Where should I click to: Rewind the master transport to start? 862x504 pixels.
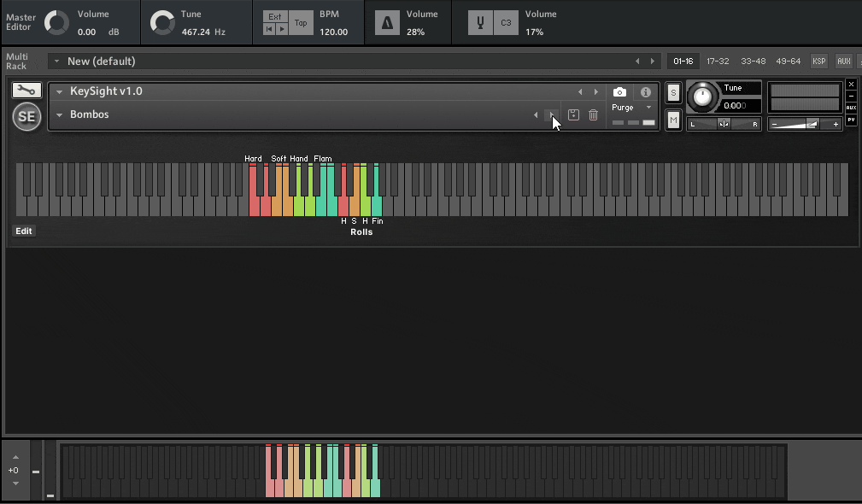[269, 29]
